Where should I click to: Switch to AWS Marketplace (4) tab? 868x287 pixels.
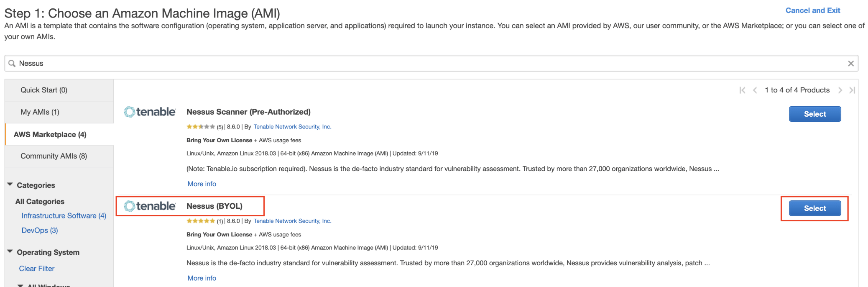point(59,134)
